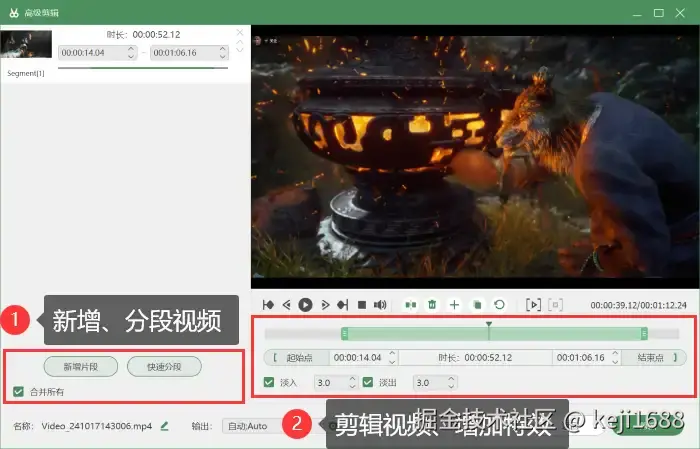Step forward one frame
Viewport: 700px width, 449px height.
click(325, 305)
